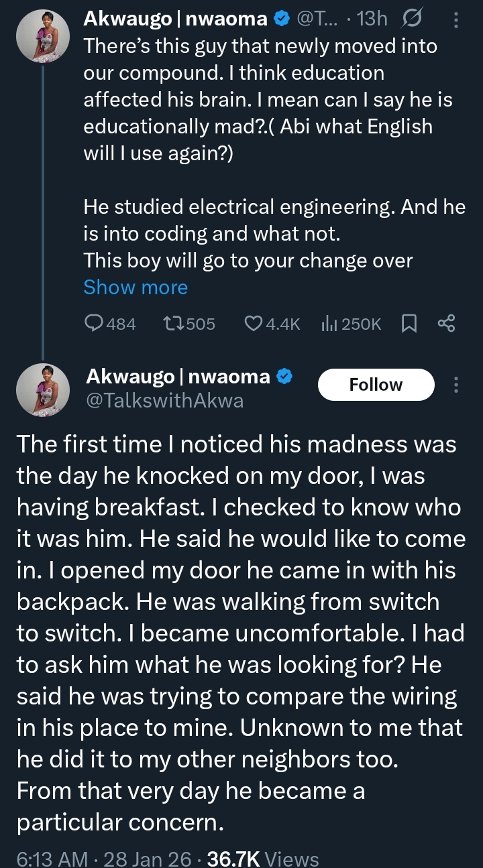Follow Akwaugo | nwaoma
This screenshot has height=868, width=483.
[x=376, y=385]
